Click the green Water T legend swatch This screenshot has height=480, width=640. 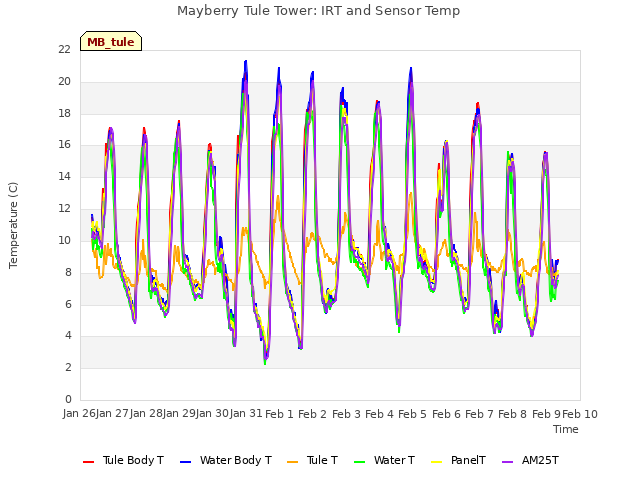point(360,461)
